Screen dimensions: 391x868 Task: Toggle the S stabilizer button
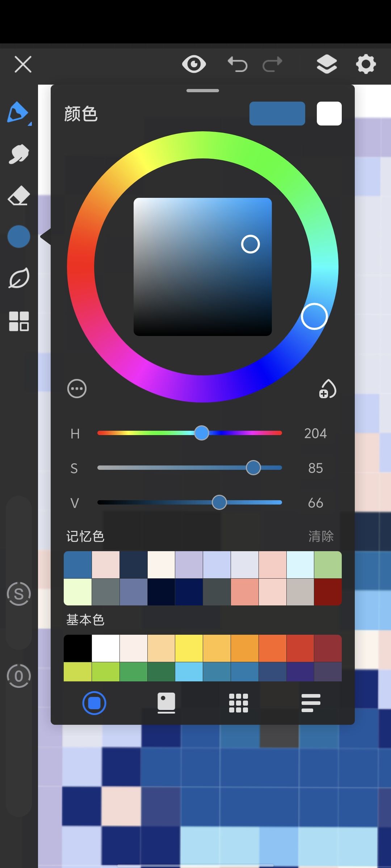click(19, 593)
